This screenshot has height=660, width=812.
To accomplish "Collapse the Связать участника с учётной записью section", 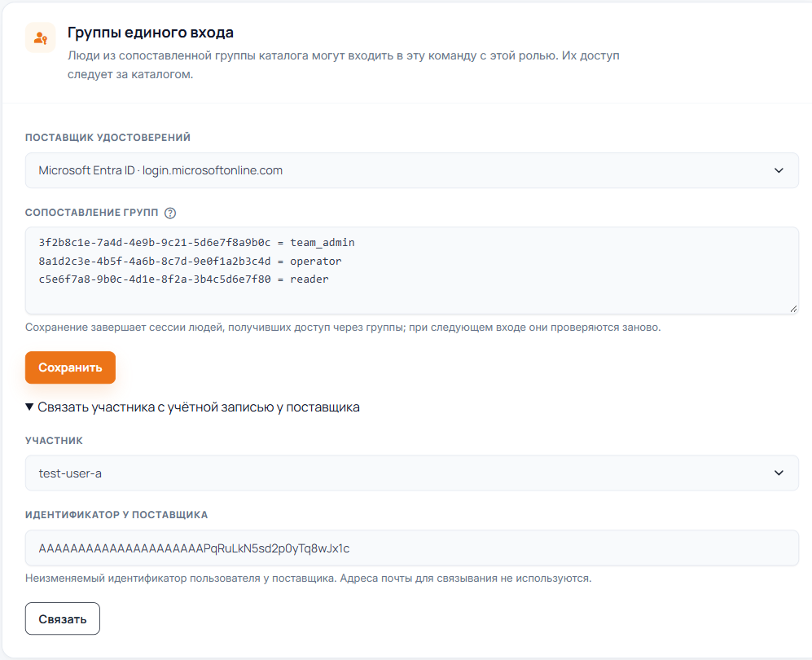I will [x=193, y=407].
